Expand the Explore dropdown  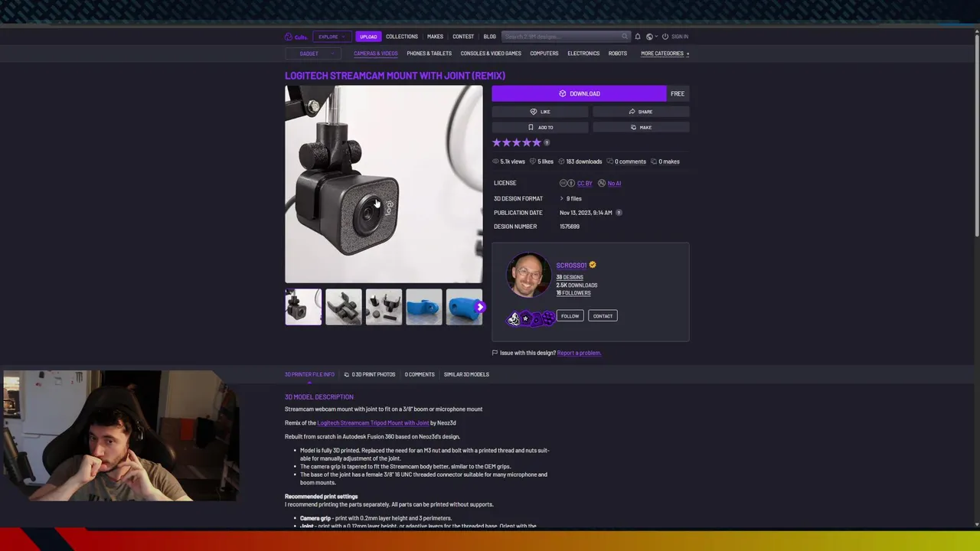tap(332, 37)
